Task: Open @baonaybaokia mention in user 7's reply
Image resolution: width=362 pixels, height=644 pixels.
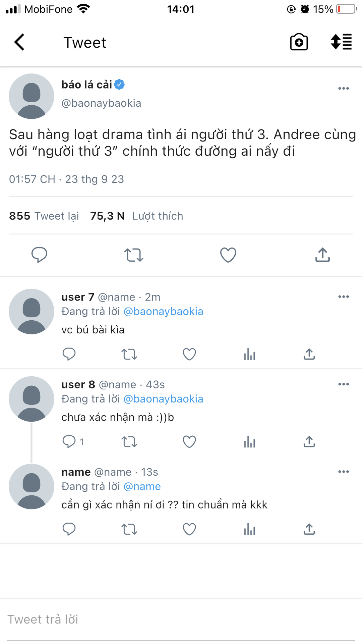Action: (x=164, y=312)
